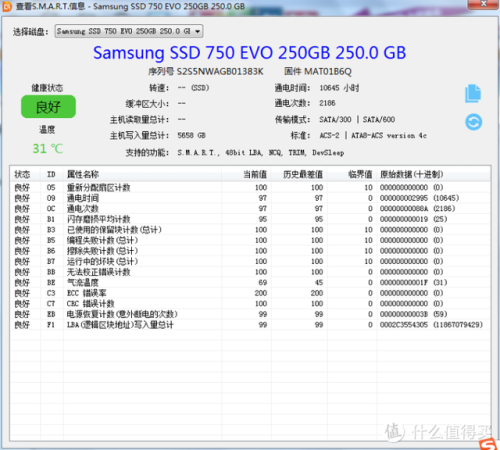Select the 通电时间 attribute row
The image size is (500, 450).
click(x=250, y=198)
